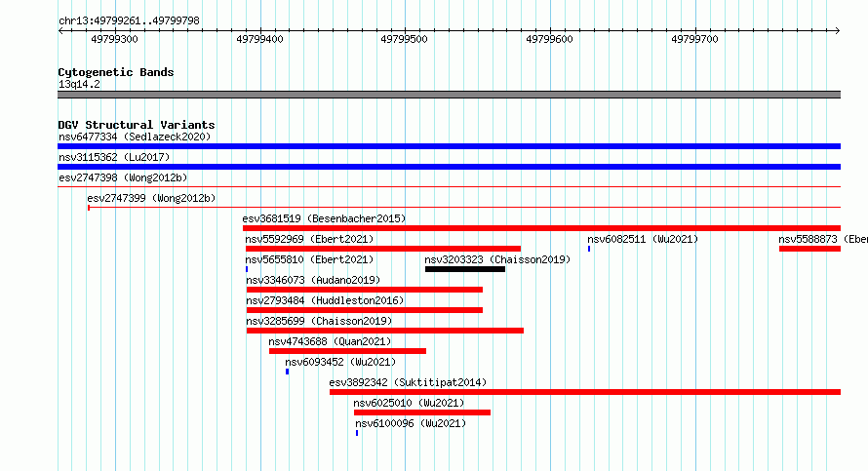Select the red nsv6025010 variant bar

pos(422,412)
